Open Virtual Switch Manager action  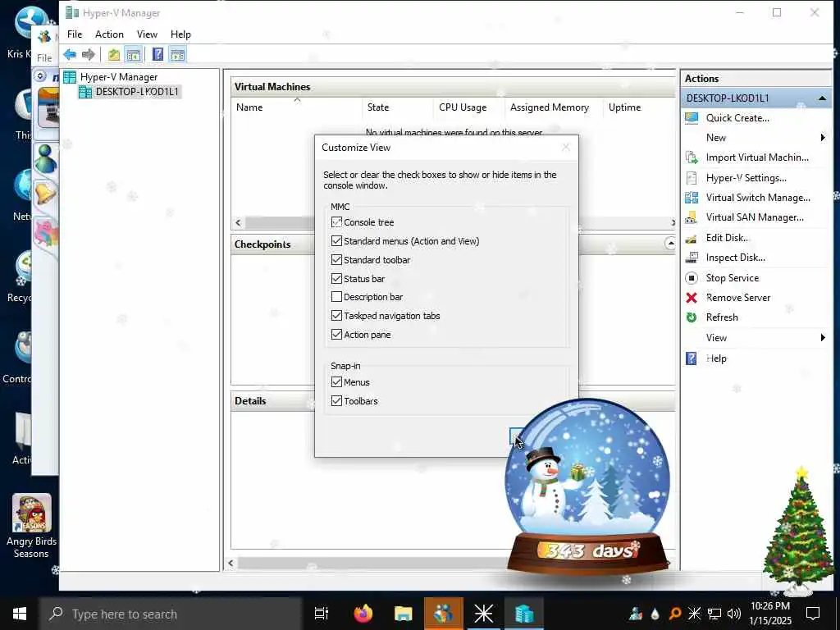coord(757,198)
